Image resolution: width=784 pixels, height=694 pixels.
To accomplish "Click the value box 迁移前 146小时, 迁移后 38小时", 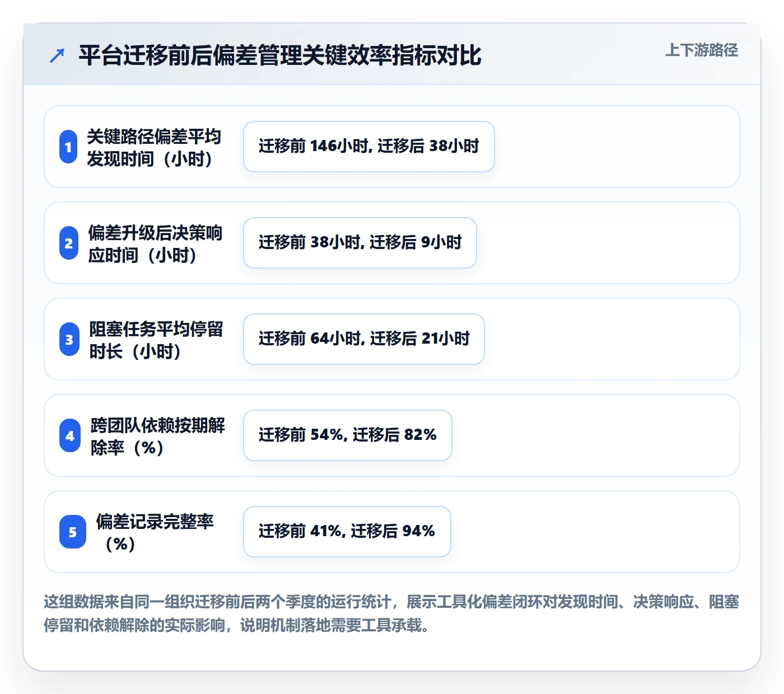I will pos(369,147).
